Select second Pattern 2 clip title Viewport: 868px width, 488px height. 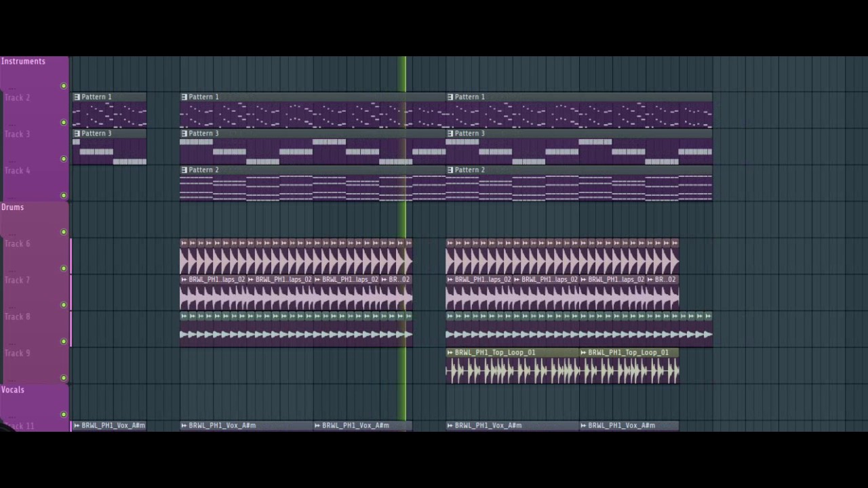pos(469,170)
